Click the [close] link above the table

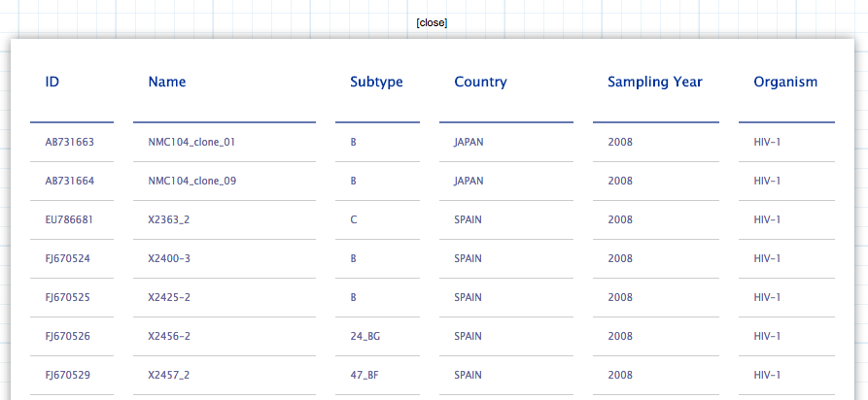coord(432,22)
